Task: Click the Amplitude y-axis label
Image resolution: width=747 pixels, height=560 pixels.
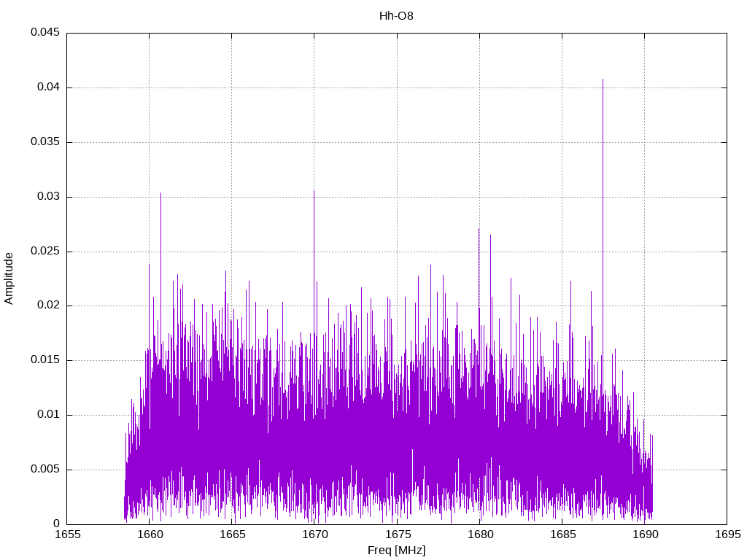Action: (9, 279)
